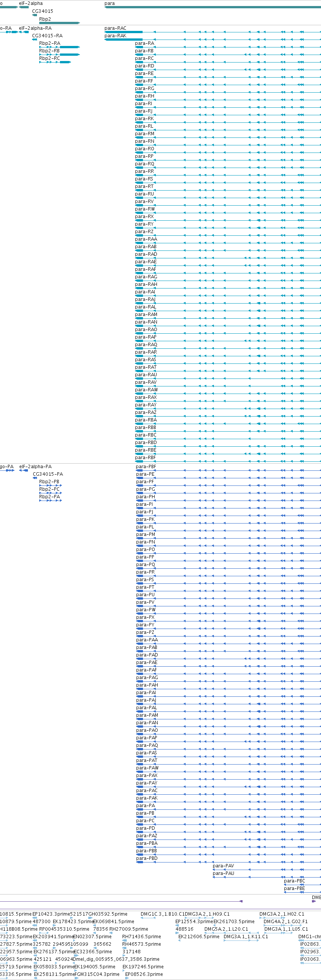Select the para-RAD transcript label
This screenshot has height=980, width=321.
(x=146, y=254)
